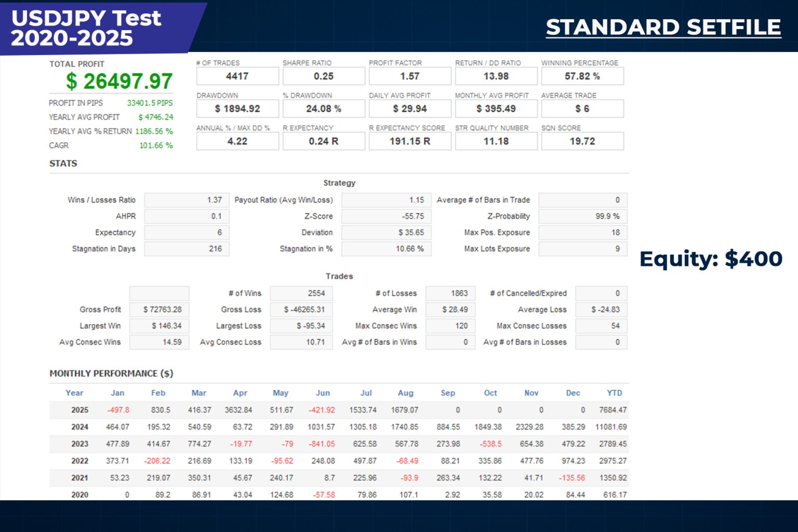Click the WINNING PERCENTAGE value 57.82%
Image resolution: width=798 pixels, height=532 pixels.
[582, 76]
